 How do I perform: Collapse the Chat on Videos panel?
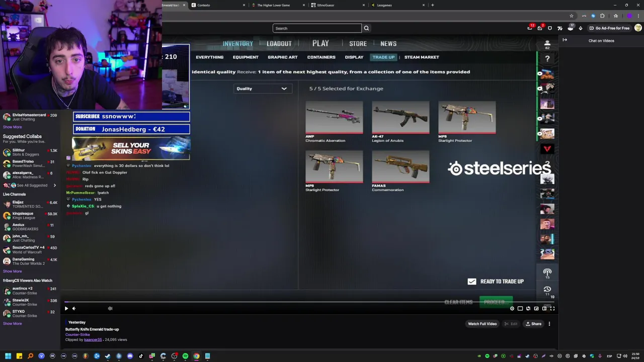565,40
